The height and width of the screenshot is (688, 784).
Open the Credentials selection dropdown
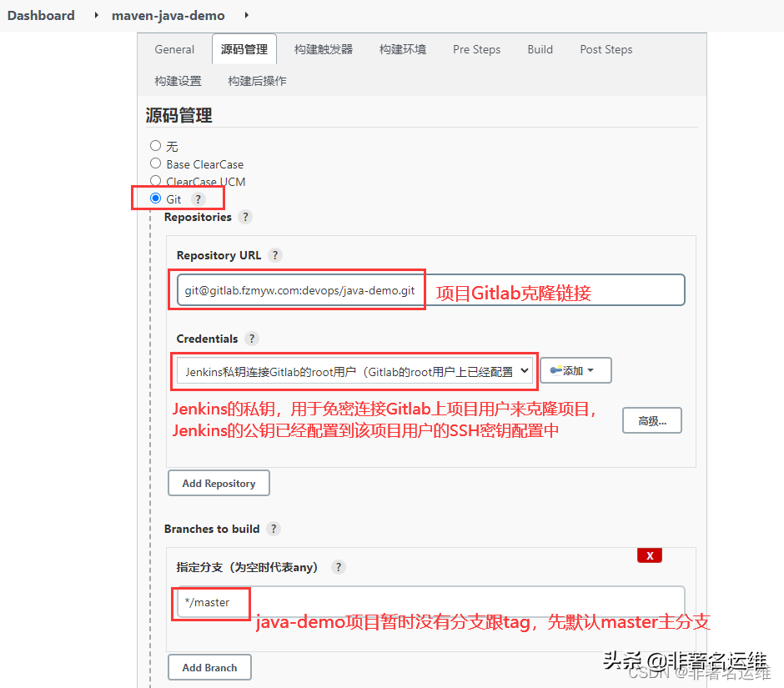pyautogui.click(x=354, y=370)
